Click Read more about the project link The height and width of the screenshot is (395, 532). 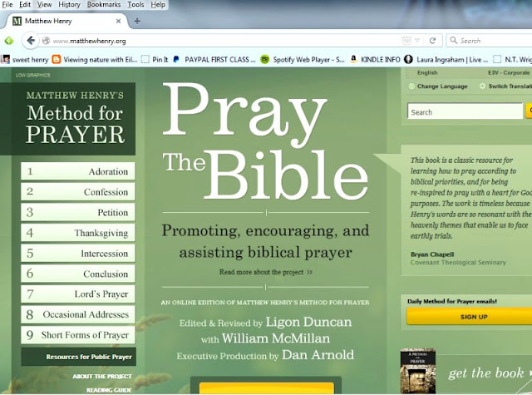point(265,272)
